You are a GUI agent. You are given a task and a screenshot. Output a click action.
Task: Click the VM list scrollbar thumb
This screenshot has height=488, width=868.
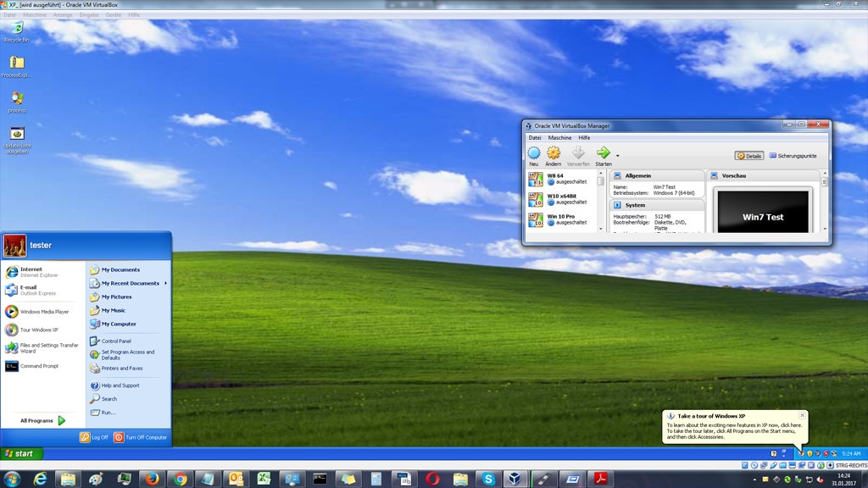[601, 181]
